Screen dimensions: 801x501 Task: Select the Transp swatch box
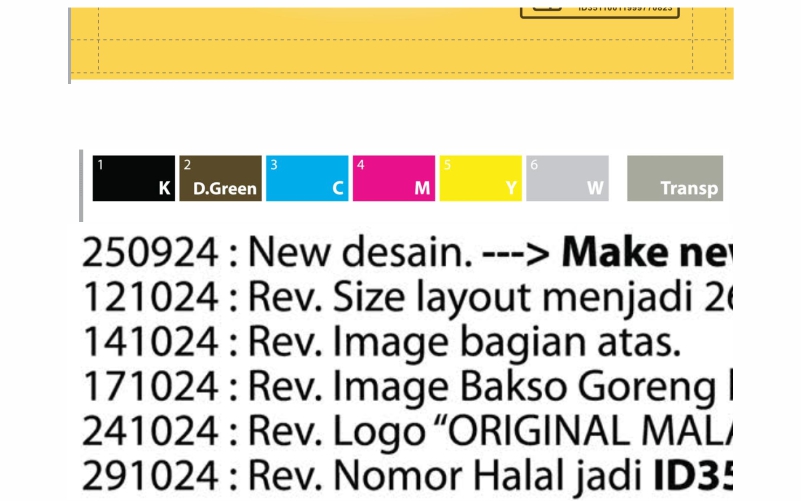click(674, 178)
